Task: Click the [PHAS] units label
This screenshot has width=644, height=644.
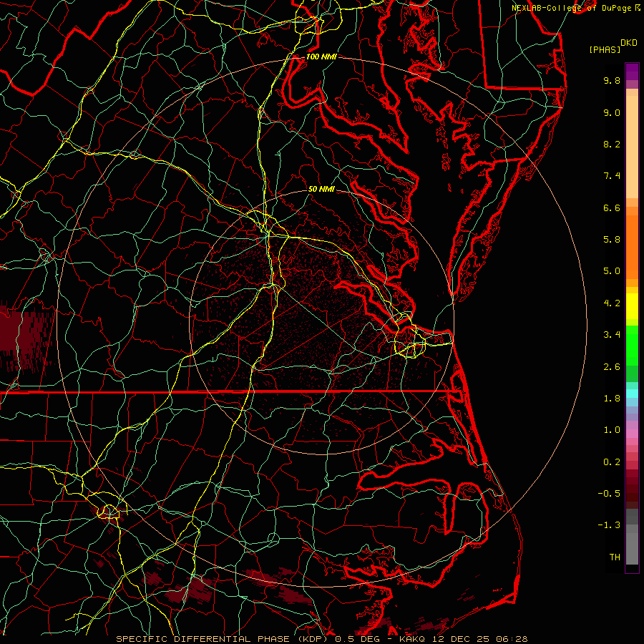Action: pos(605,50)
